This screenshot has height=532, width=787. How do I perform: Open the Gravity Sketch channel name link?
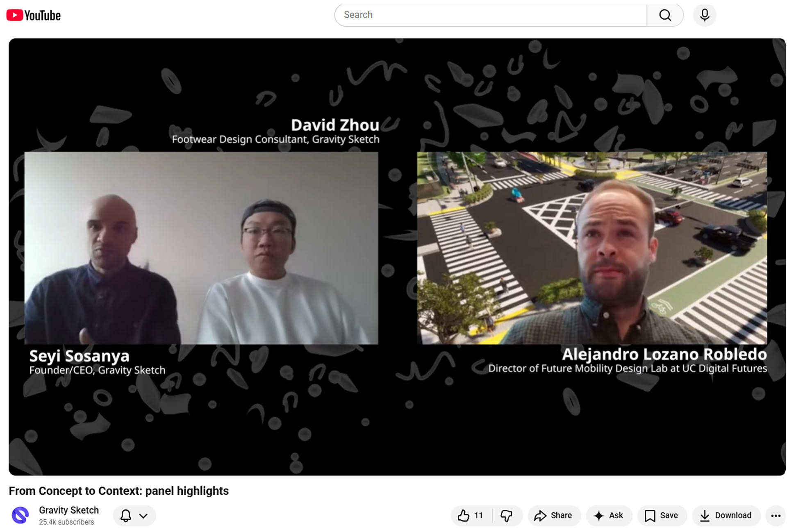(x=69, y=510)
